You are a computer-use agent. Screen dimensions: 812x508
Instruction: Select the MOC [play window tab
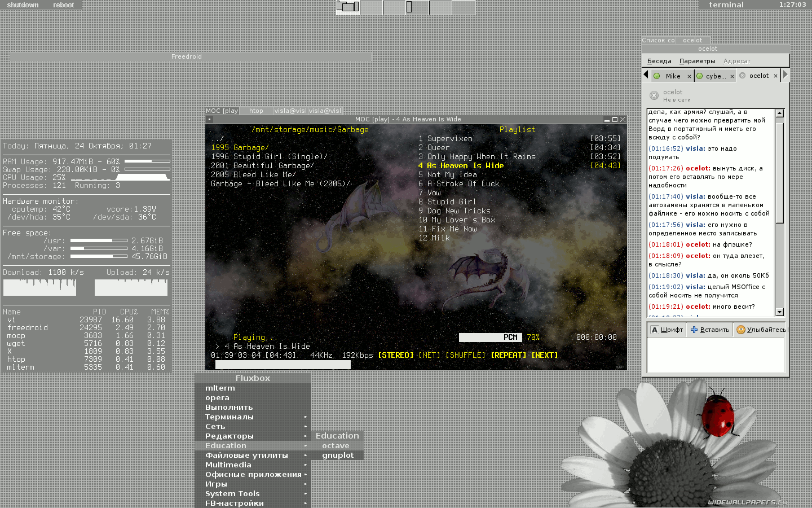222,111
